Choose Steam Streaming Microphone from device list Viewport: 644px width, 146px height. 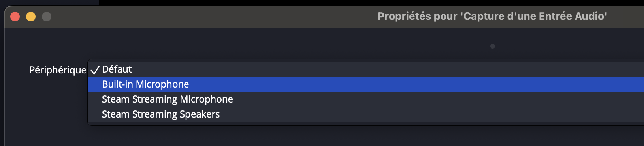[x=365, y=99]
